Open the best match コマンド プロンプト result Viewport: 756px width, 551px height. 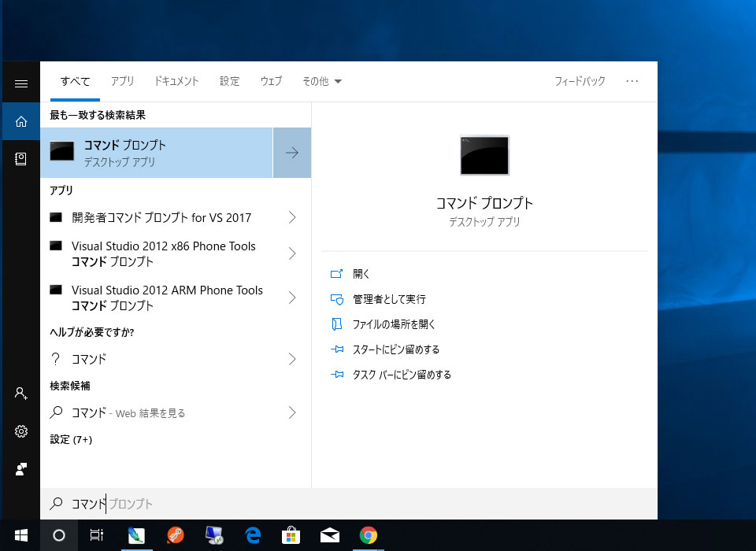point(157,153)
